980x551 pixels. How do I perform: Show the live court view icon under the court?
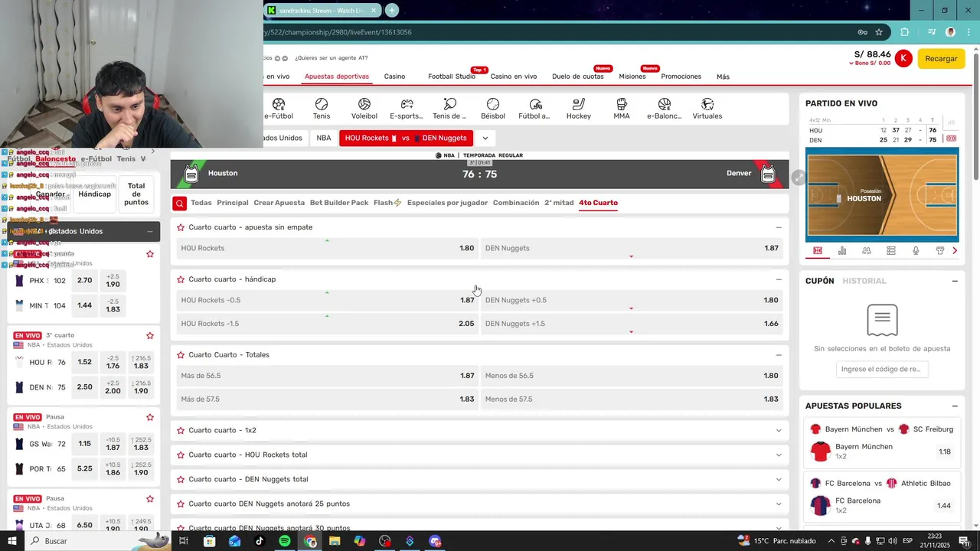[x=818, y=250]
